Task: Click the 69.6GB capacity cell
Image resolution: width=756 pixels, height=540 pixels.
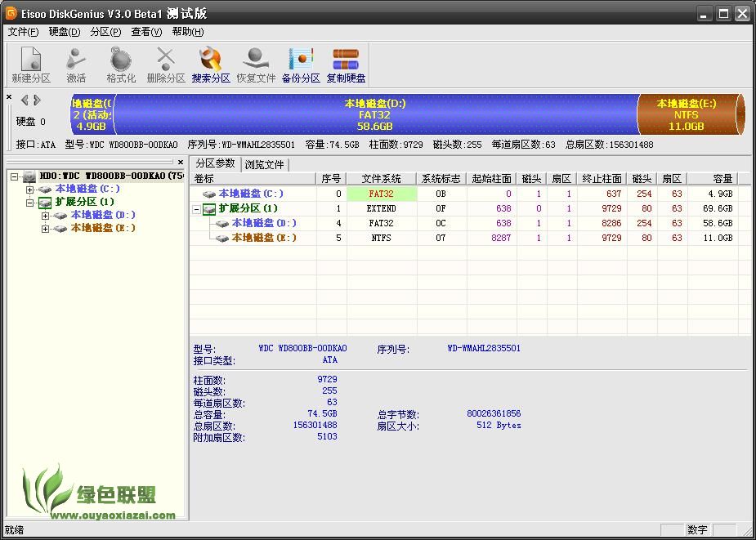Action: pos(713,209)
